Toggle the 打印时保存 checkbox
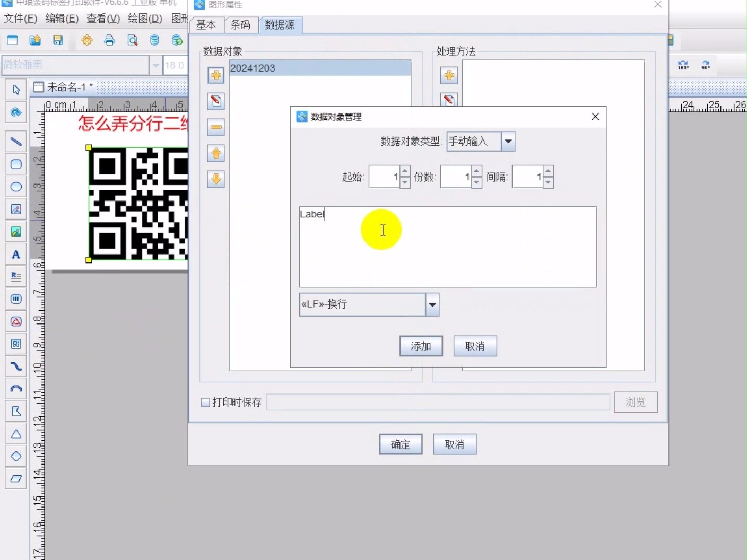The image size is (747, 560). 205,402
